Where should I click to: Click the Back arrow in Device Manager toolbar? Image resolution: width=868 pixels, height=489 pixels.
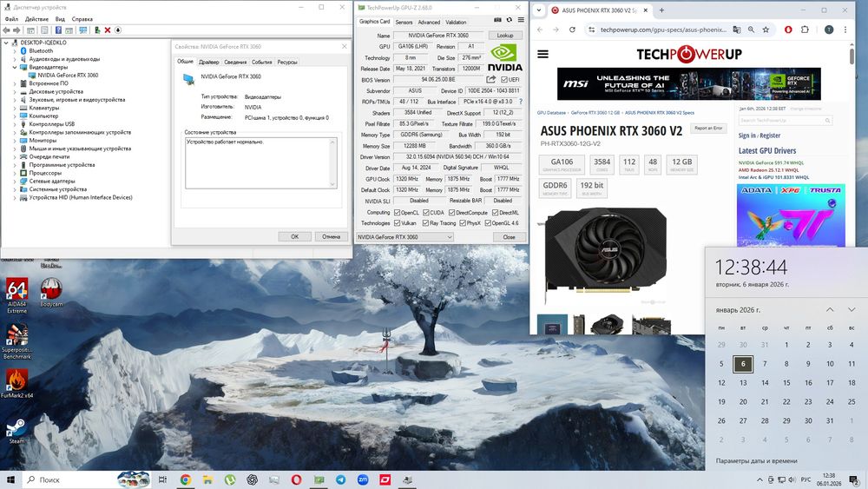coord(6,30)
